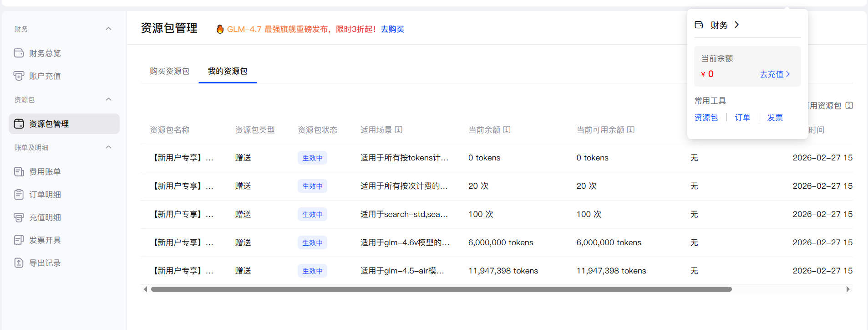Click 适用于search-std,sea… cell
The image size is (868, 330).
click(x=404, y=214)
